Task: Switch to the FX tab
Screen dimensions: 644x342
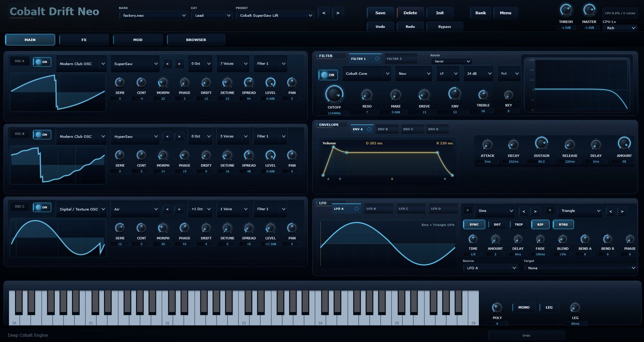Action: click(x=84, y=40)
